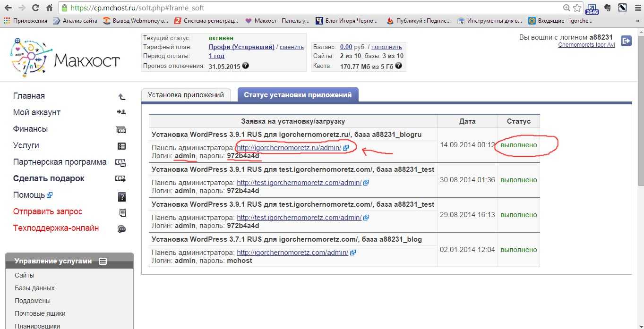Click the quota help question mark icon
The image size is (644, 329).
[399, 66]
